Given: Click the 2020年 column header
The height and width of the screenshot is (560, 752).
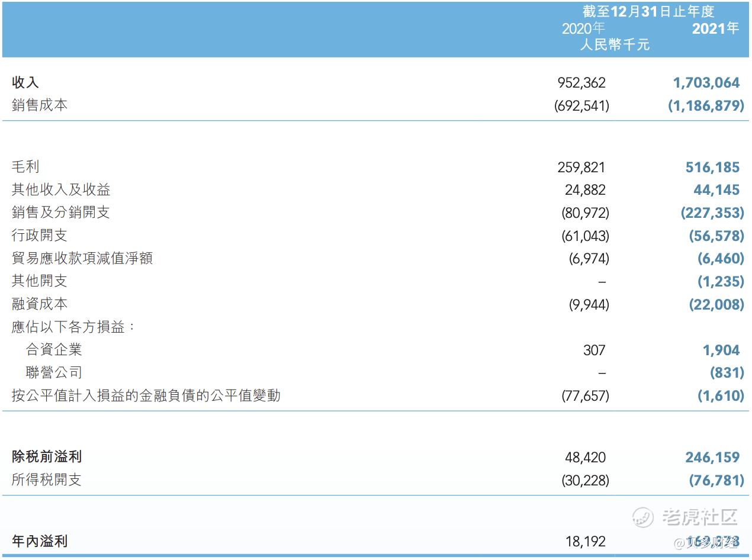Looking at the screenshot, I should pyautogui.click(x=583, y=28).
